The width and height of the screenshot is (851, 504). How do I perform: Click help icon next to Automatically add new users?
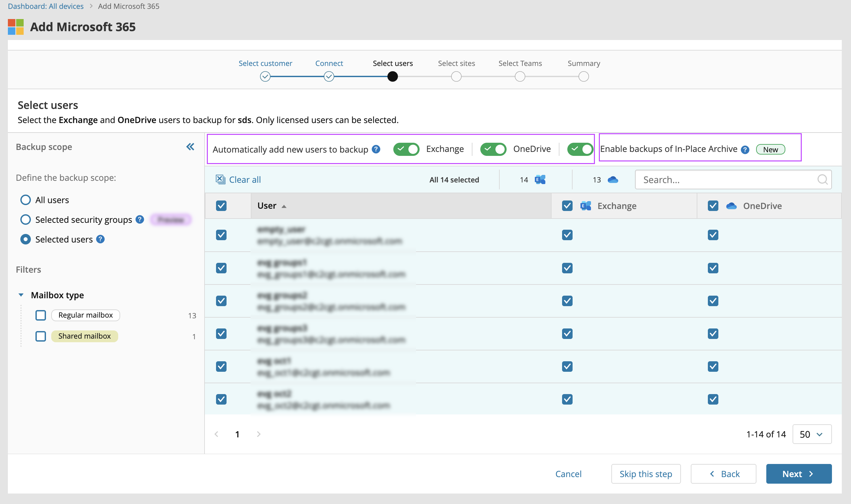point(376,149)
